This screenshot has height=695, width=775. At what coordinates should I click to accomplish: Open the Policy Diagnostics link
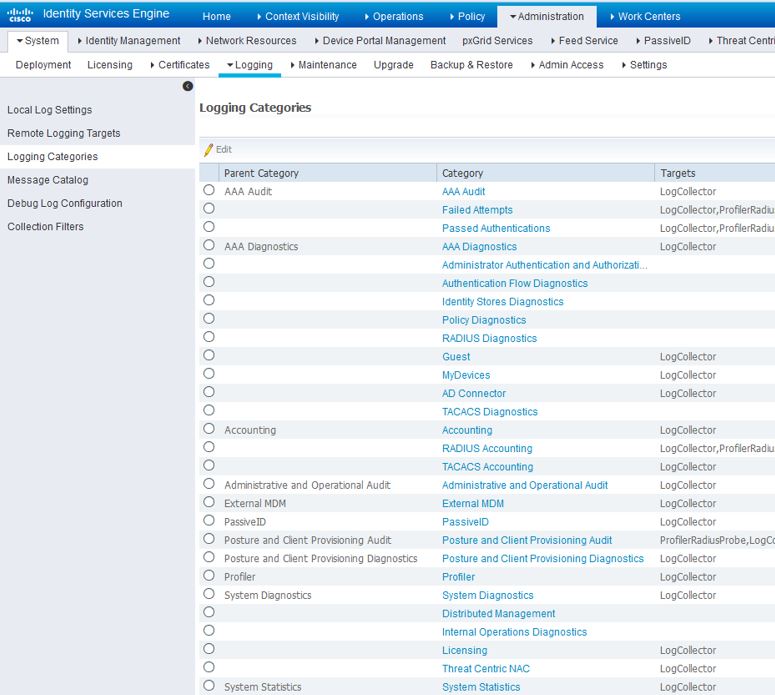(x=484, y=320)
